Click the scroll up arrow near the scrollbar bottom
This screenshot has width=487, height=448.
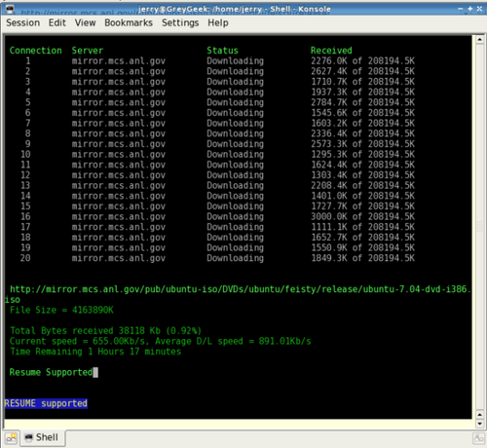pos(480,415)
